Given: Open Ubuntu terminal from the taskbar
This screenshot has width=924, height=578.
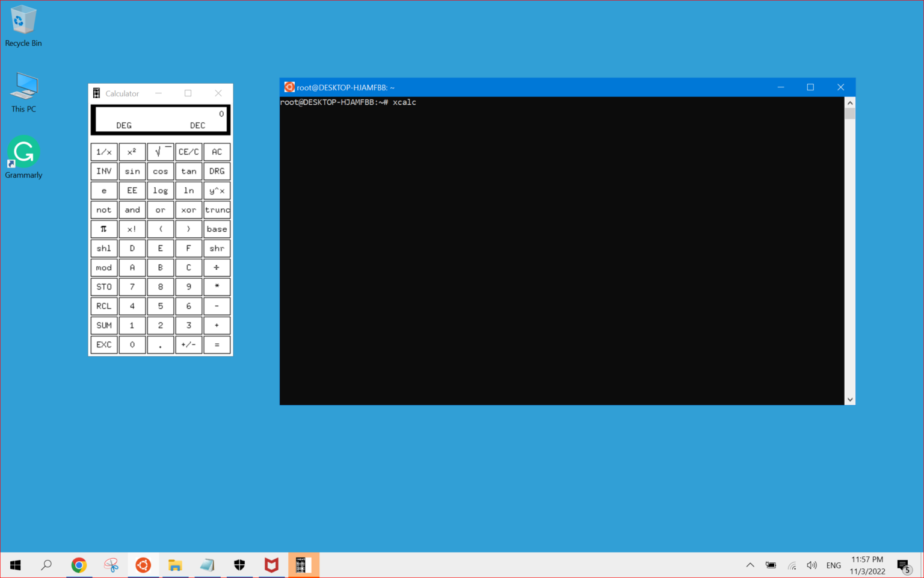Looking at the screenshot, I should [x=143, y=565].
